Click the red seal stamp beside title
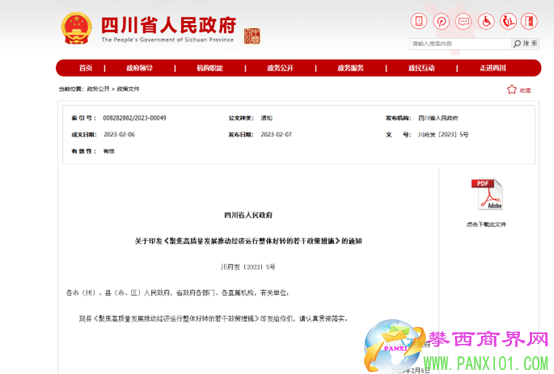This screenshot has height=374, width=554. pos(252,36)
